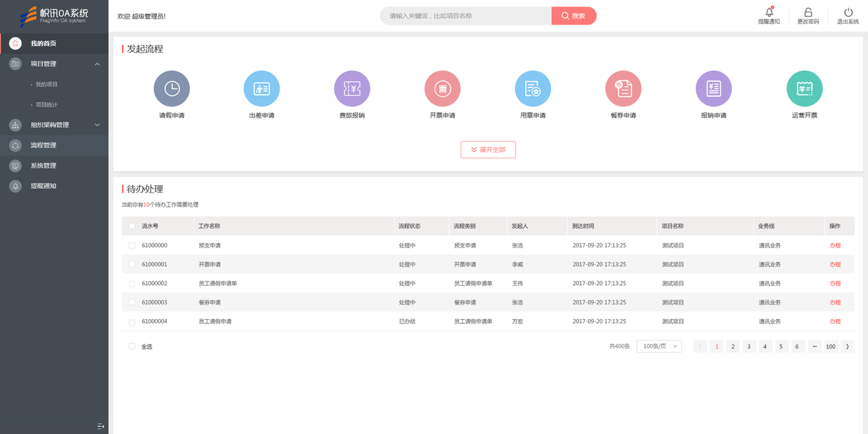This screenshot has width=868, height=434.
Task: Click 办理 for row 61000000
Action: (x=835, y=245)
